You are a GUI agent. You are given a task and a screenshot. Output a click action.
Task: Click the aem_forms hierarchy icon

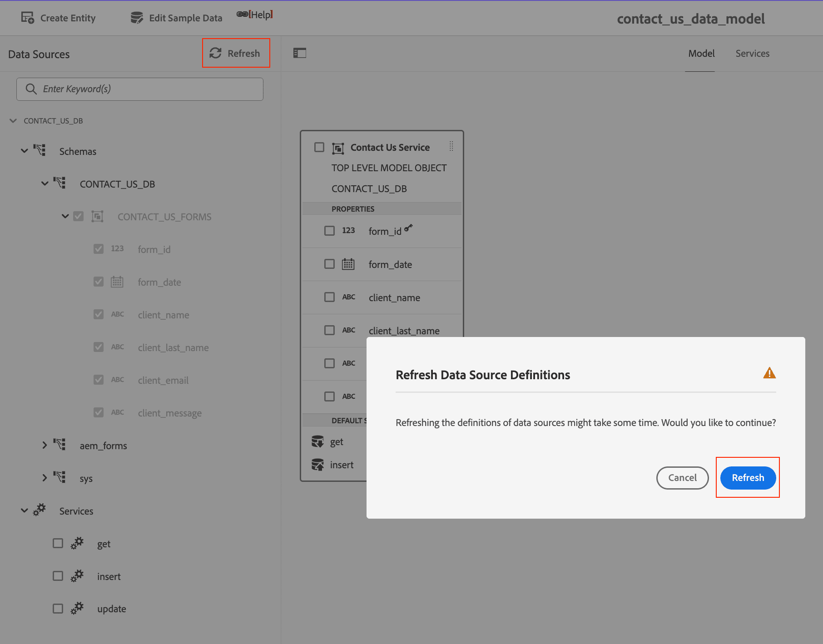point(59,444)
